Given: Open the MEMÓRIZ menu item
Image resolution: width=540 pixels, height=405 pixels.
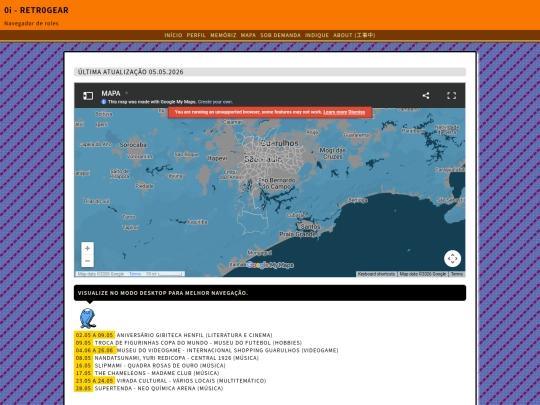Looking at the screenshot, I should [223, 35].
